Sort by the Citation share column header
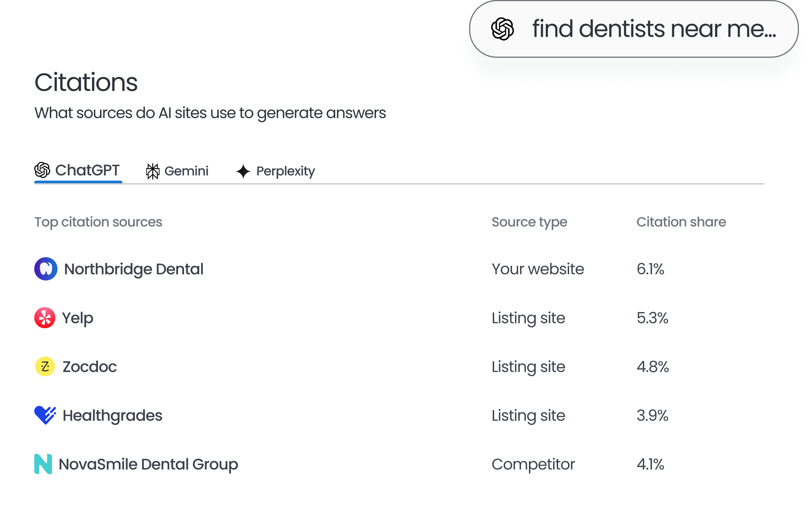The width and height of the screenshot is (812, 525). (681, 222)
